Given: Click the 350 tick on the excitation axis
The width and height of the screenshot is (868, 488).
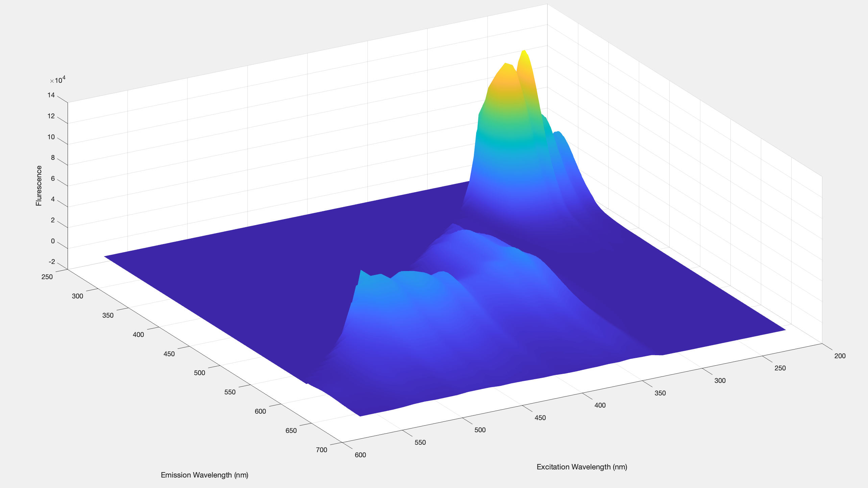Looking at the screenshot, I should (x=660, y=393).
